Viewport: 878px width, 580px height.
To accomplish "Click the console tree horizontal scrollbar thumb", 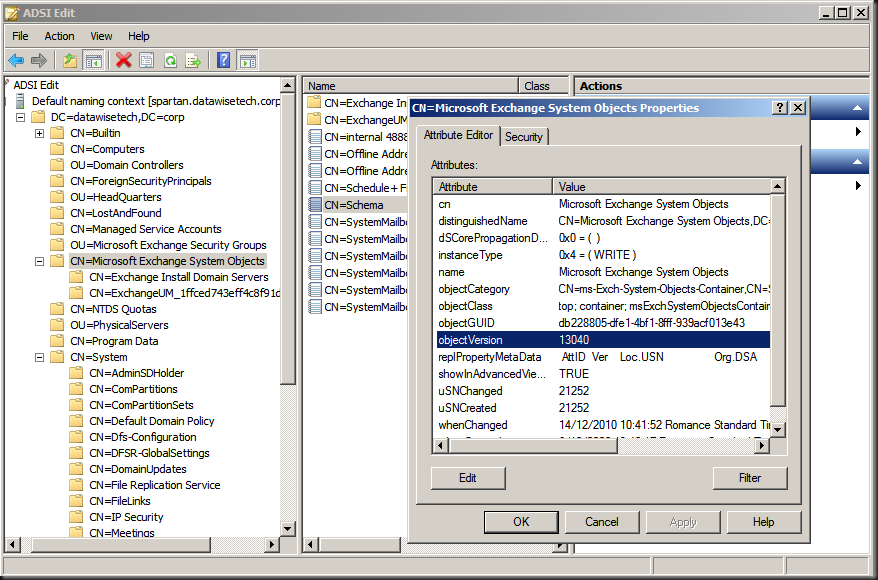I will (x=120, y=544).
